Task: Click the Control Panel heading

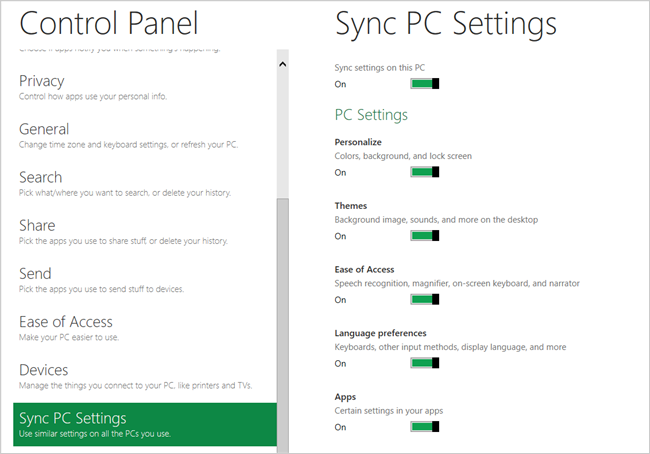Action: (x=109, y=23)
